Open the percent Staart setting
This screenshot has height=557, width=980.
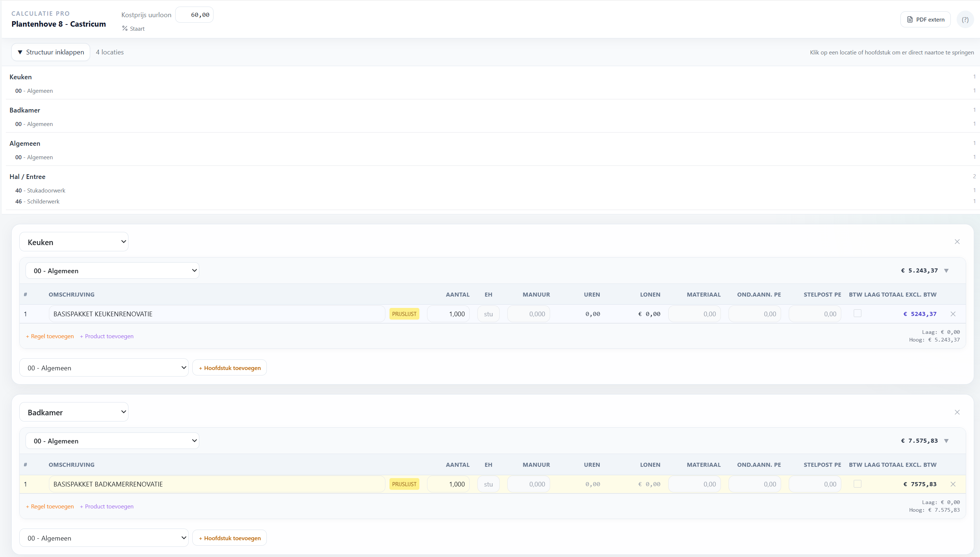coord(133,29)
